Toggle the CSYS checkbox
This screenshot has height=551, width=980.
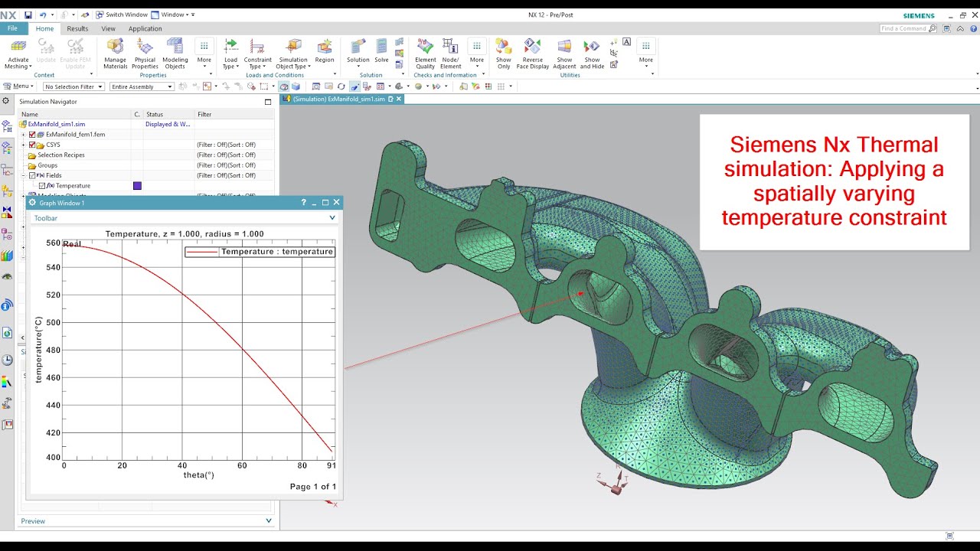32,145
